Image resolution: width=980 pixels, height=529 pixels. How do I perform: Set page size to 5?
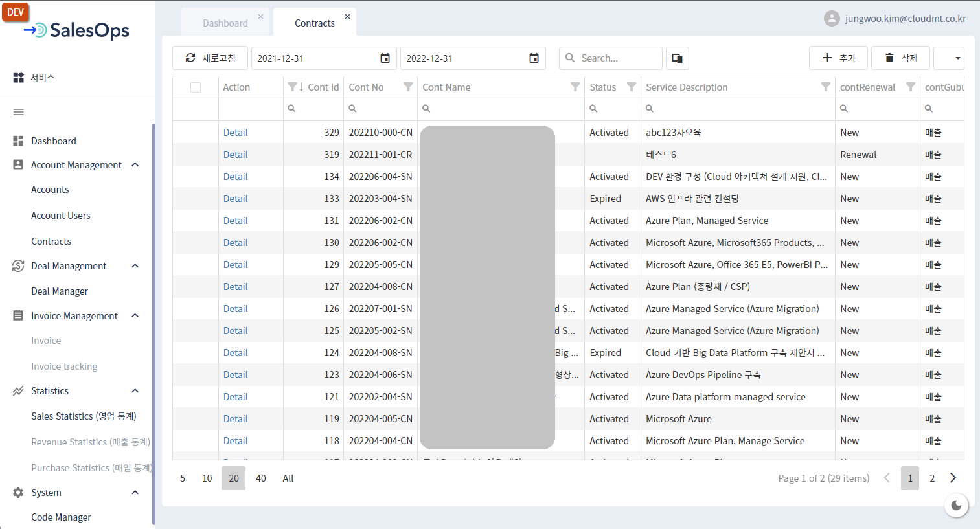[183, 478]
